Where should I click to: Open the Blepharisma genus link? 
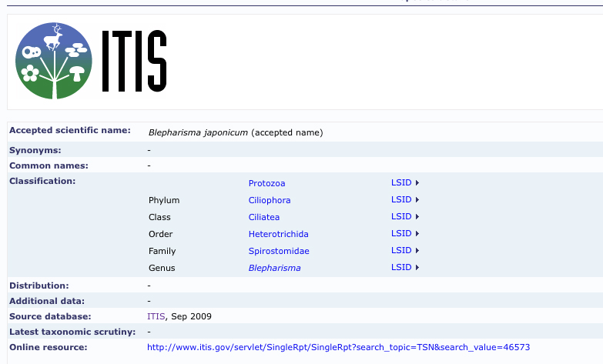(275, 268)
